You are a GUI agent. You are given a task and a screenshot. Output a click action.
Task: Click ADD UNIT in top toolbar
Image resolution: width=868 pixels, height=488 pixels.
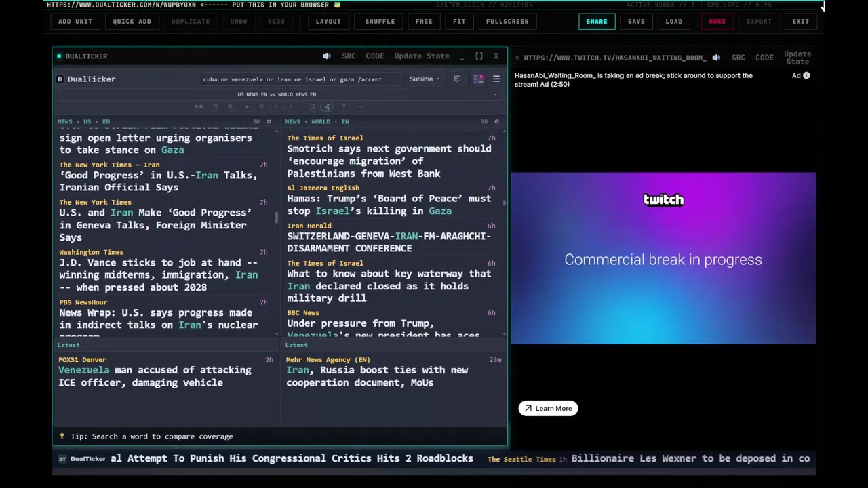point(75,22)
